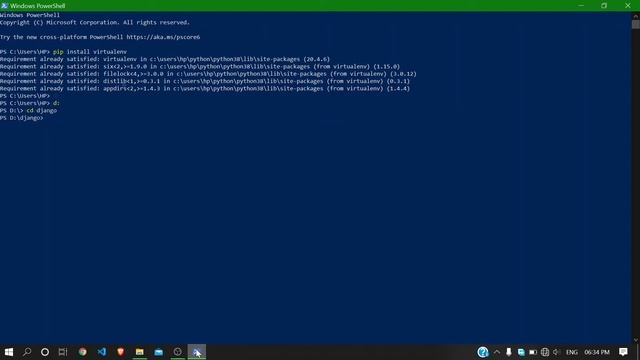The height and width of the screenshot is (360, 640).
Task: Open the blue devices tray icon
Action: click(x=521, y=352)
